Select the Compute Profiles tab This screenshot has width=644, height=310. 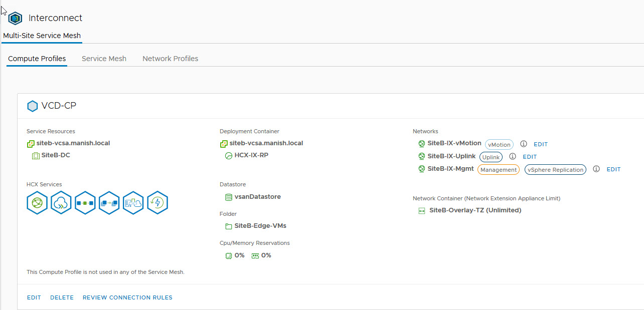[x=37, y=59]
